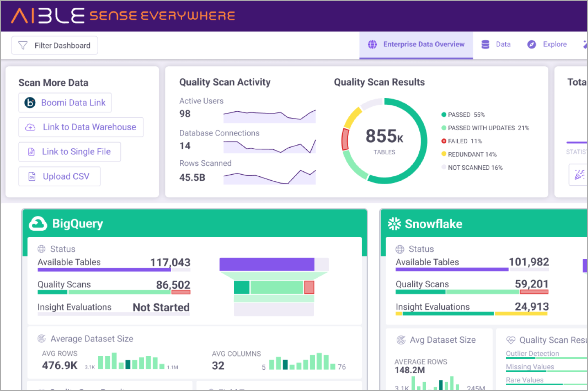This screenshot has height=391, width=588.
Task: Open the Data tab
Action: coord(496,45)
